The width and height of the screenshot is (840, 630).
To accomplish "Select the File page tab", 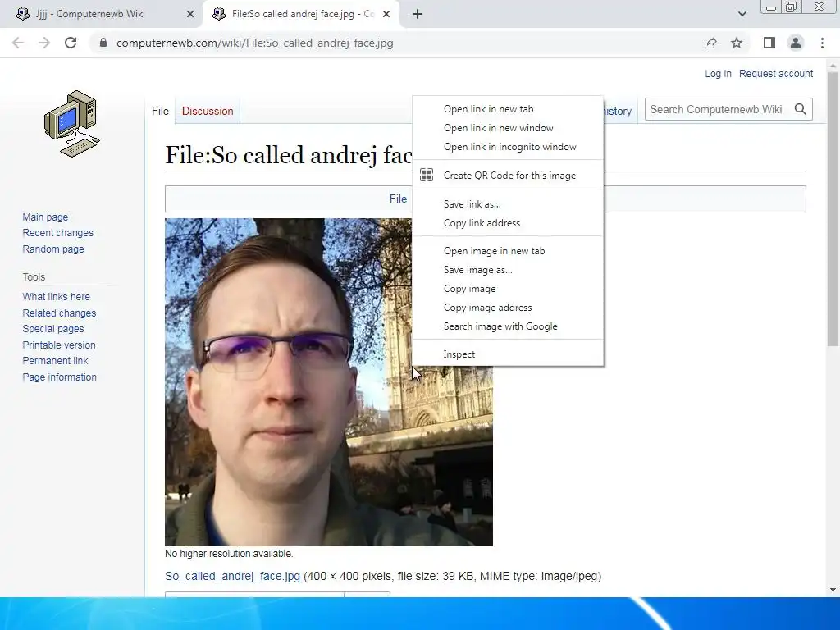I will [160, 111].
